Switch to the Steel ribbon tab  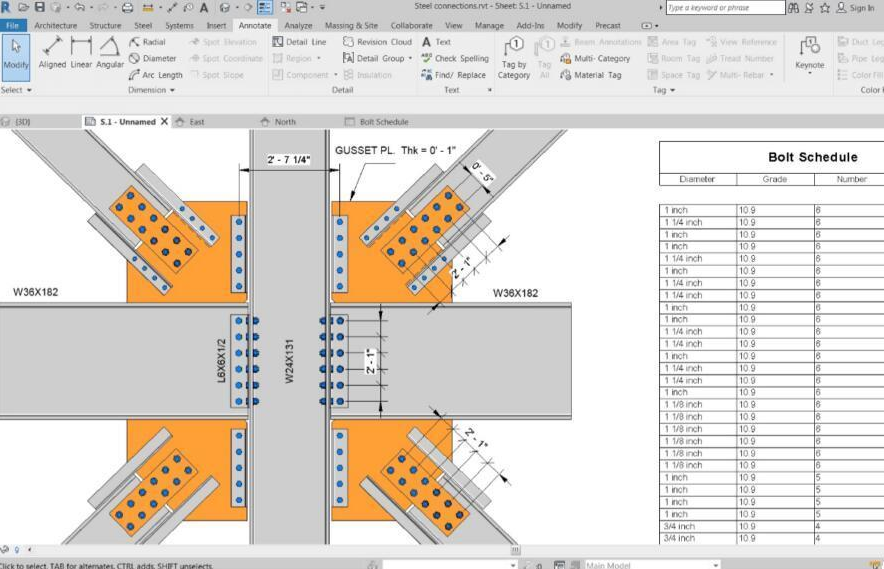143,25
